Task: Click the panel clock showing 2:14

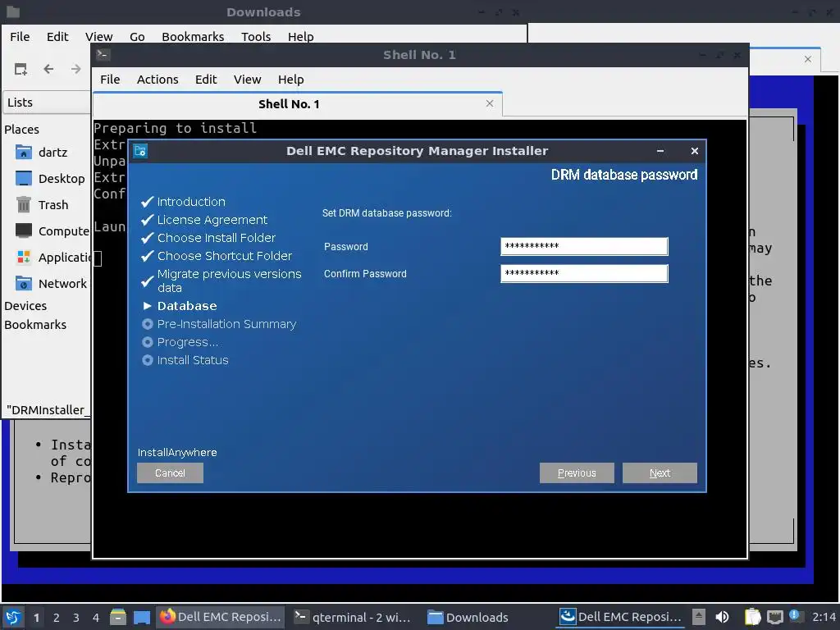Action: (824, 617)
